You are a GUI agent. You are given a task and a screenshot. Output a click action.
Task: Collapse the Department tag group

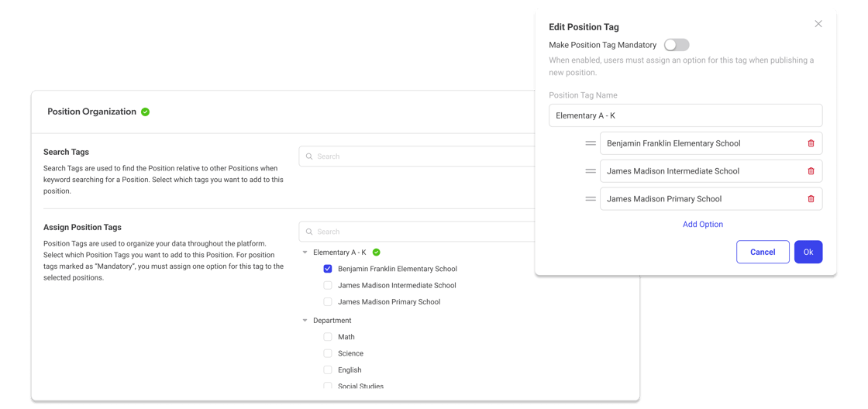tap(305, 321)
